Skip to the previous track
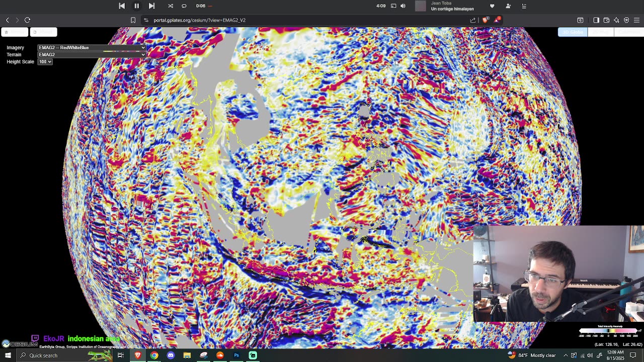Viewport: 644px width, 362px height. (122, 6)
